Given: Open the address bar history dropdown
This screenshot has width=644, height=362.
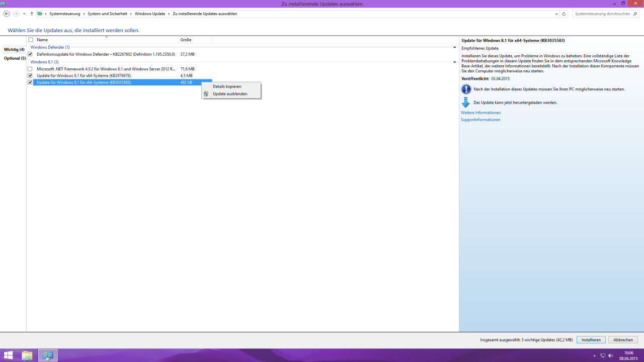Looking at the screenshot, I should (556, 14).
